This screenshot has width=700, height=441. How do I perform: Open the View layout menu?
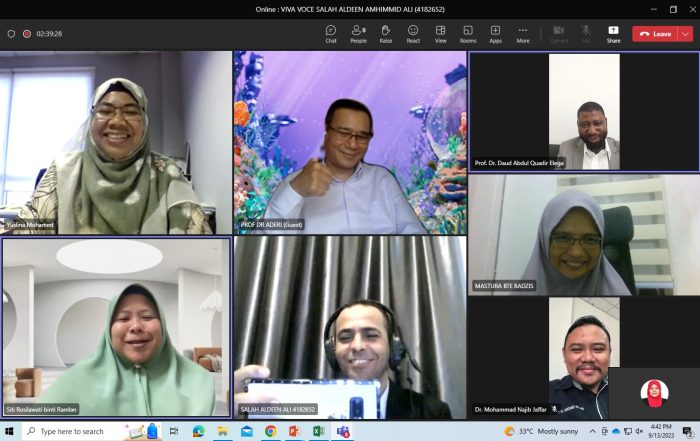(440, 33)
